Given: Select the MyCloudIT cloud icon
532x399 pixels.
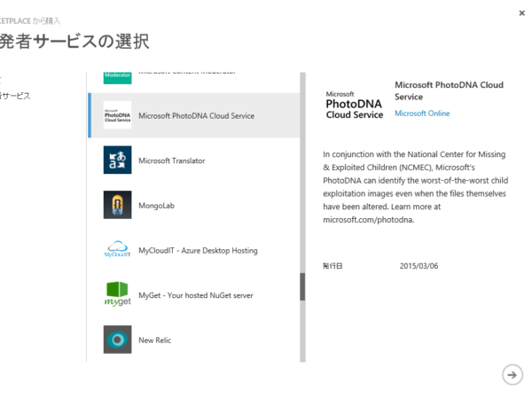Looking at the screenshot, I should pos(117,249).
